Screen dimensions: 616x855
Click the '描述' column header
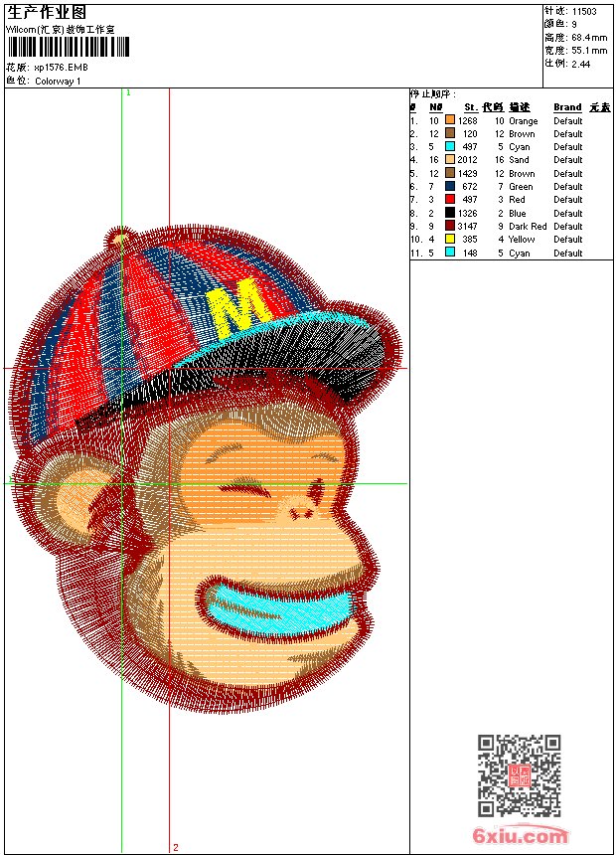519,107
